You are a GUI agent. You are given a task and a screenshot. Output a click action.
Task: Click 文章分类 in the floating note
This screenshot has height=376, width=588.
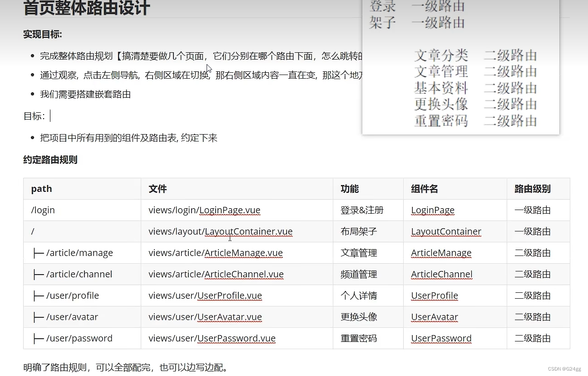(x=441, y=55)
